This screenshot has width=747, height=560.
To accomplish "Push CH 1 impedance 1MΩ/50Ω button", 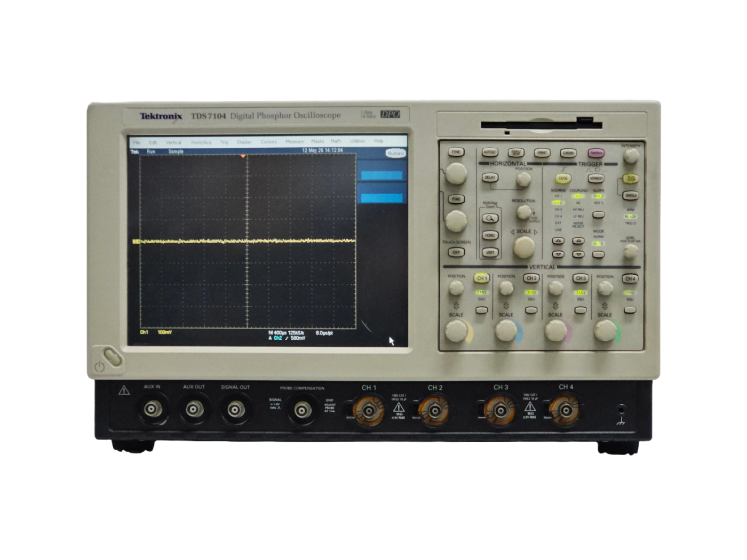I will pyautogui.click(x=482, y=310).
